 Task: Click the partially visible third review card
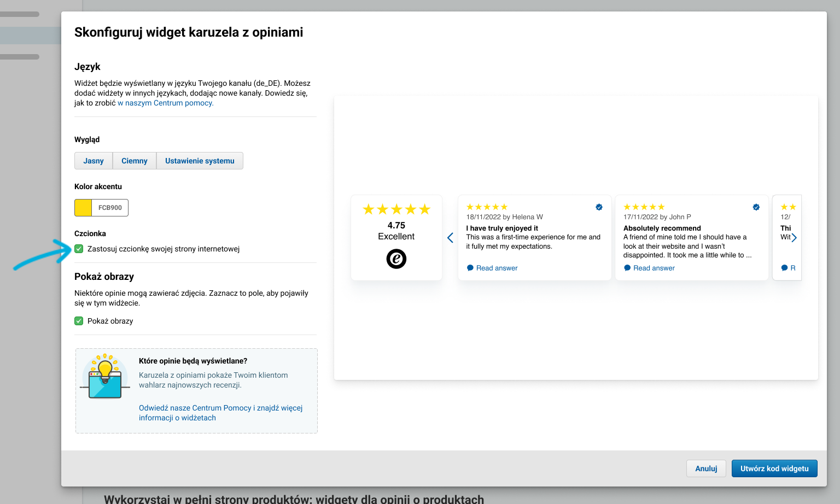(787, 238)
